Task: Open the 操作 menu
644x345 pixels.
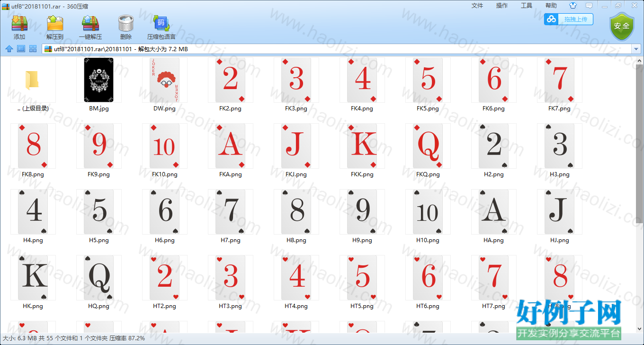Action: click(x=502, y=6)
